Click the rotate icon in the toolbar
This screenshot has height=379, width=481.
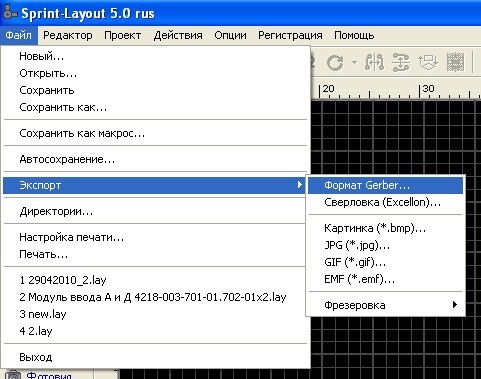pos(335,62)
